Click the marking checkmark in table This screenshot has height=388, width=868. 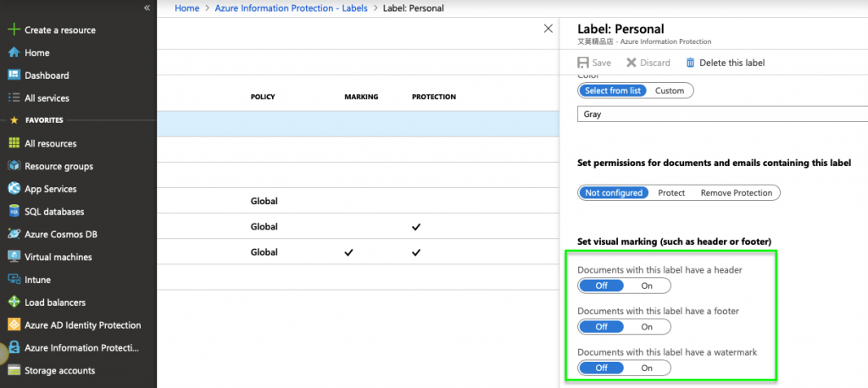[x=348, y=252]
